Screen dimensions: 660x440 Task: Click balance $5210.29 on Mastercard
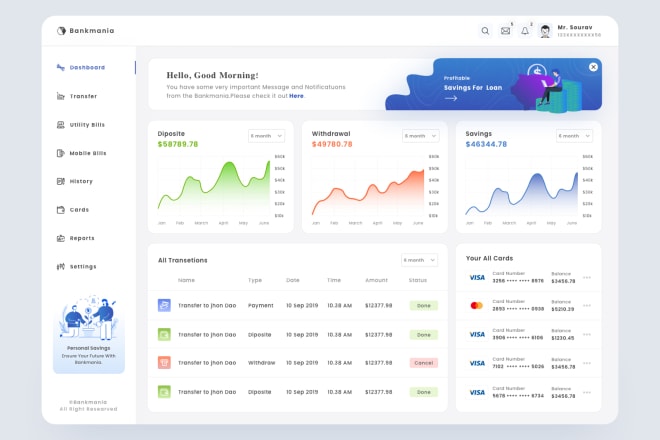coord(563,309)
